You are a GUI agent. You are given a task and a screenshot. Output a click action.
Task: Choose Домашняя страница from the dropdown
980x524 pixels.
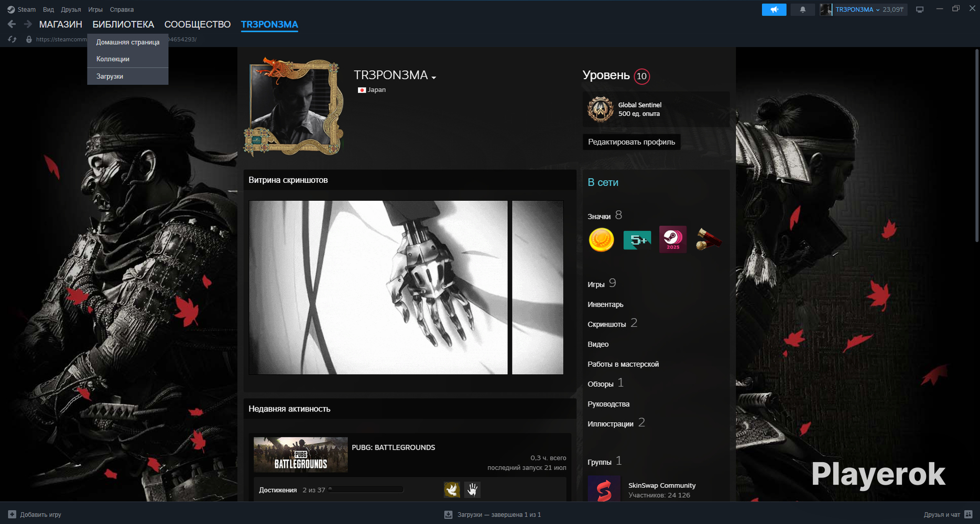(128, 42)
